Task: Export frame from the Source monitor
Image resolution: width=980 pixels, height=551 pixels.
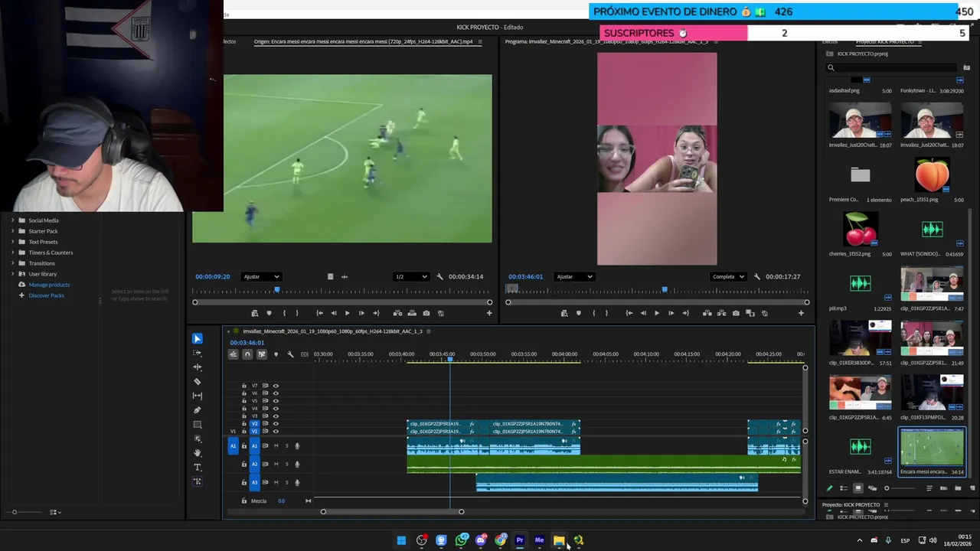Action: click(426, 313)
